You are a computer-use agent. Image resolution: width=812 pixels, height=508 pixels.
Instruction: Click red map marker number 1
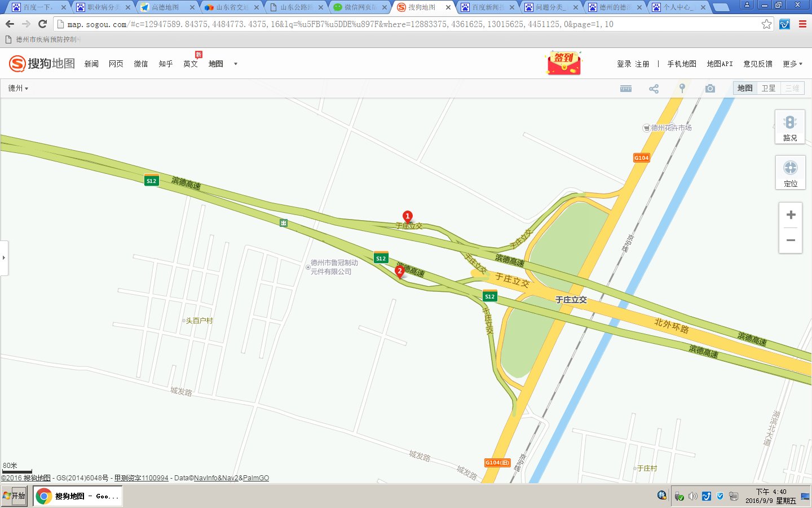click(x=407, y=216)
